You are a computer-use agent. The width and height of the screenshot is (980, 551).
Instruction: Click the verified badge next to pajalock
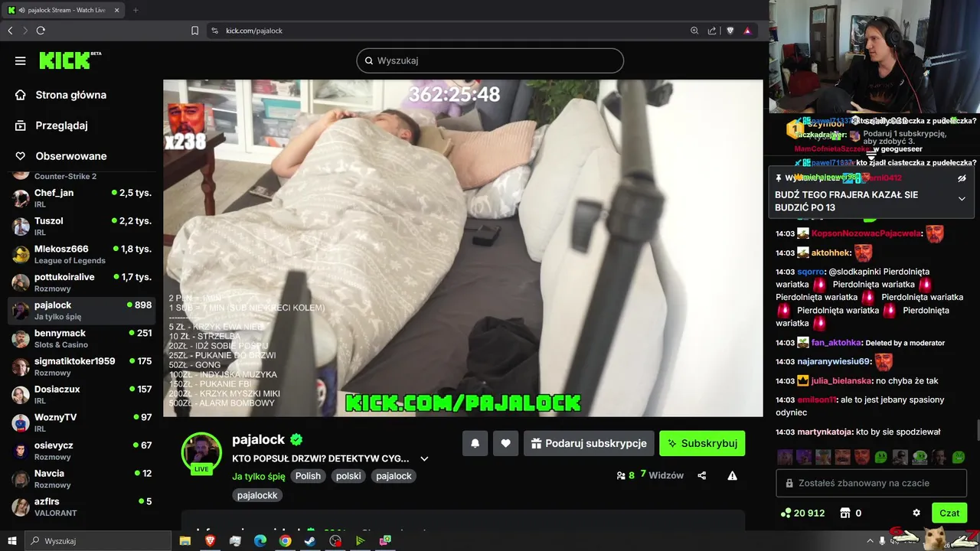click(296, 439)
